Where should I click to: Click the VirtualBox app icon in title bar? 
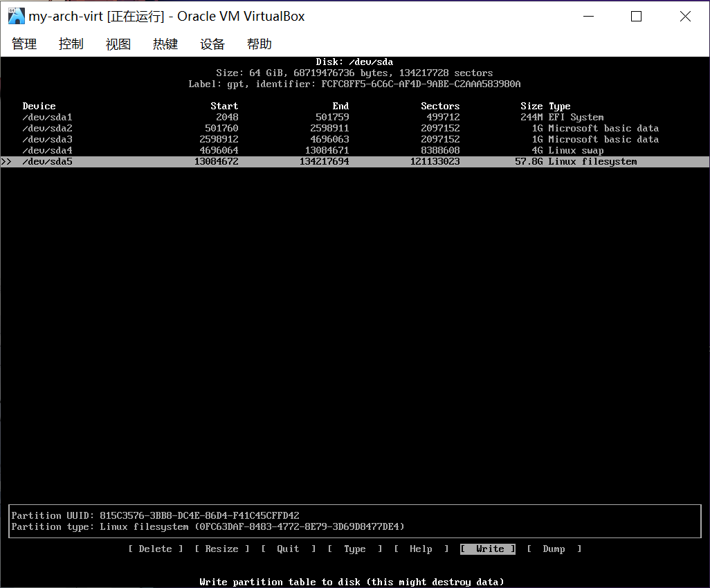tap(16, 16)
